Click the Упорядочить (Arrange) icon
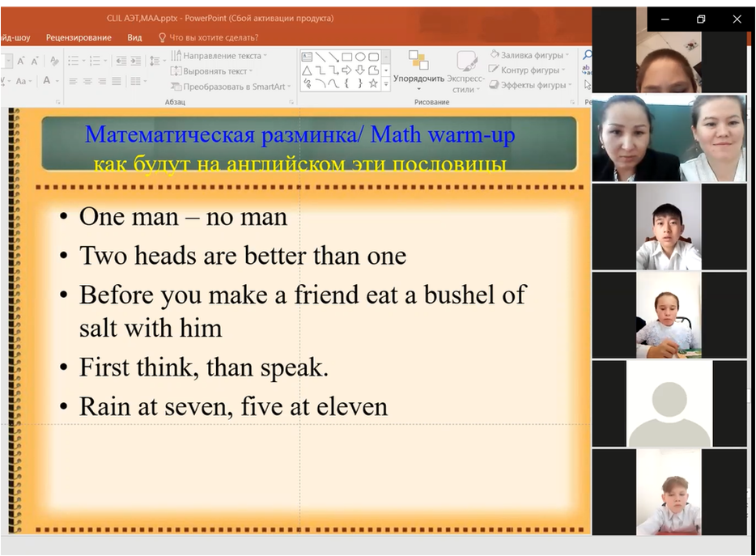Viewport: 756px width, 556px height. (x=418, y=62)
